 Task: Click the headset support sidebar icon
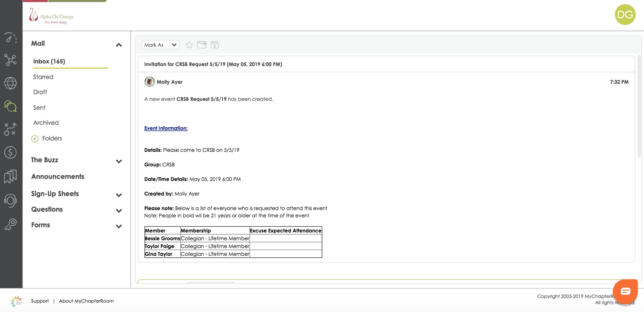point(10,200)
